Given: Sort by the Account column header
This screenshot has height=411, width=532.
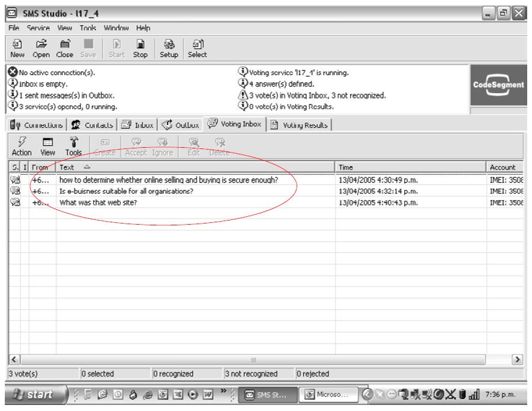Looking at the screenshot, I should pos(505,167).
